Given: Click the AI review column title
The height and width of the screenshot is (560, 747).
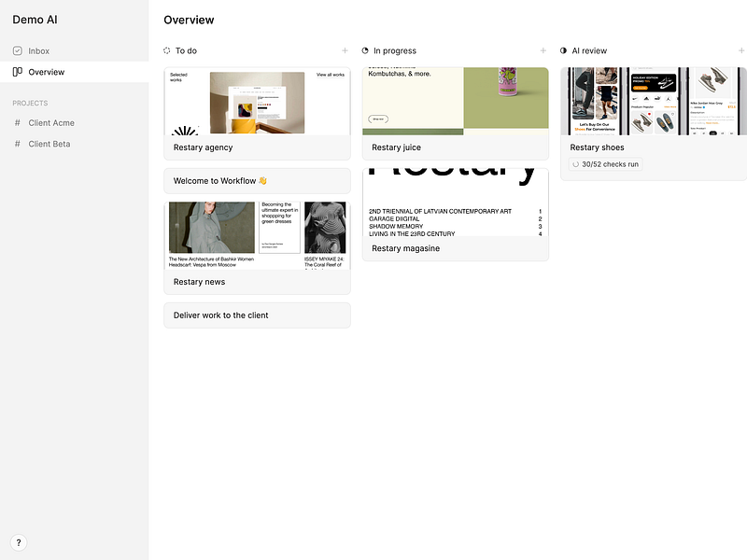Looking at the screenshot, I should (x=589, y=50).
